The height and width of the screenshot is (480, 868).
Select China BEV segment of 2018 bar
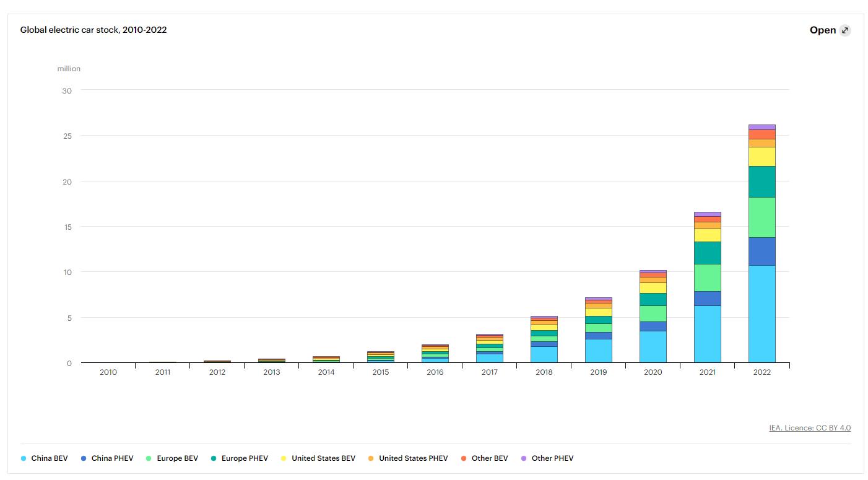pos(544,354)
